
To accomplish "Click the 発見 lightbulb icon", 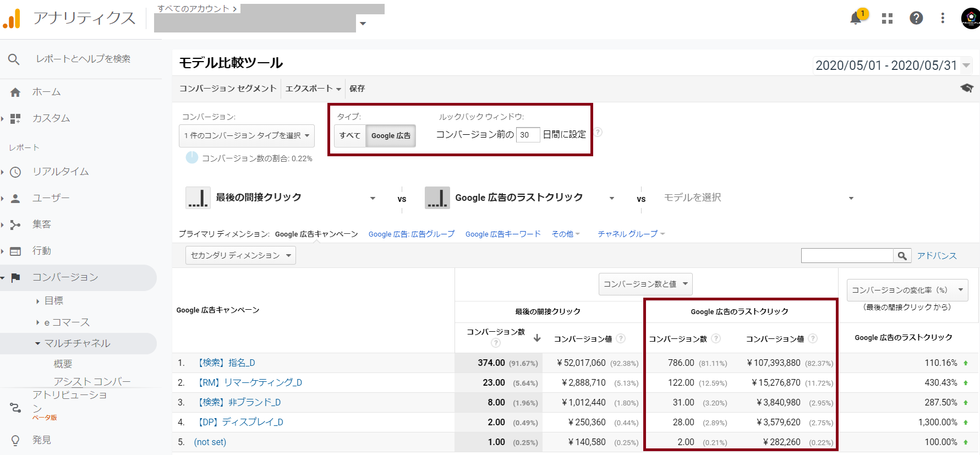I will tap(15, 440).
